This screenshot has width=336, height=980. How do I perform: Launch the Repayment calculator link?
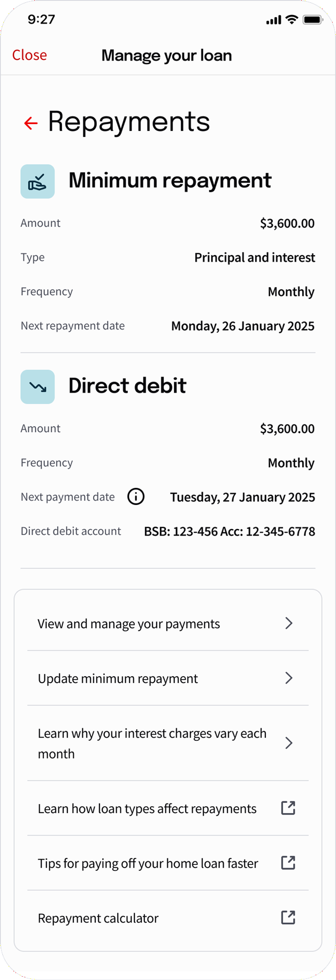pyautogui.click(x=98, y=918)
